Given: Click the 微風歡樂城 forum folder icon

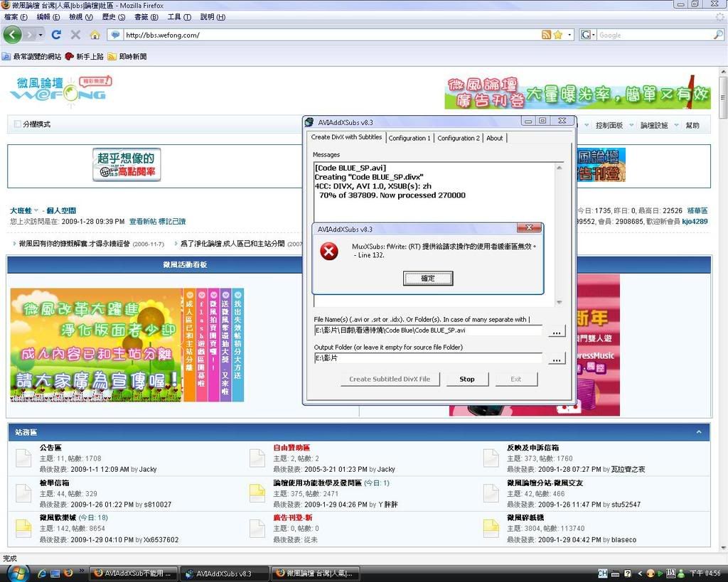Looking at the screenshot, I should [x=23, y=528].
